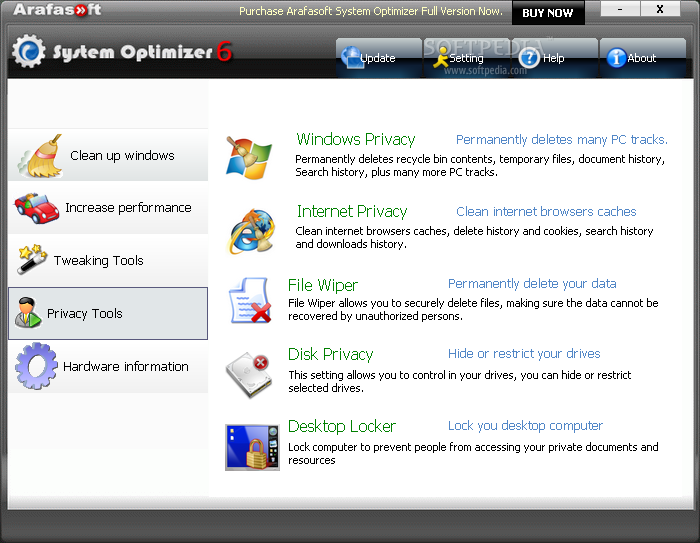Image resolution: width=700 pixels, height=543 pixels.
Task: Click the Update globe icon
Action: [352, 58]
